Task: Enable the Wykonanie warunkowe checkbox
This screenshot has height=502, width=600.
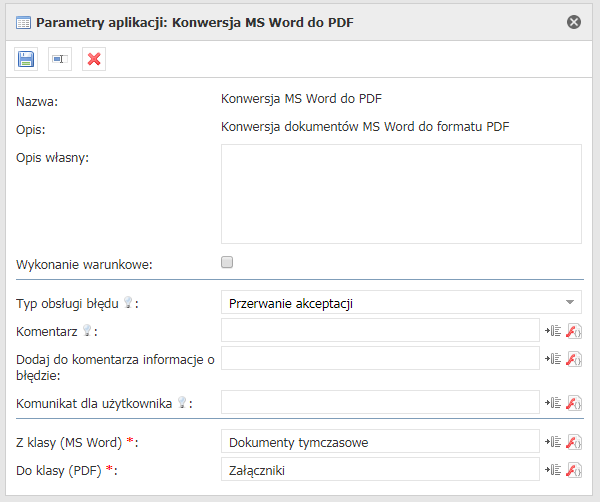Action: tap(227, 262)
